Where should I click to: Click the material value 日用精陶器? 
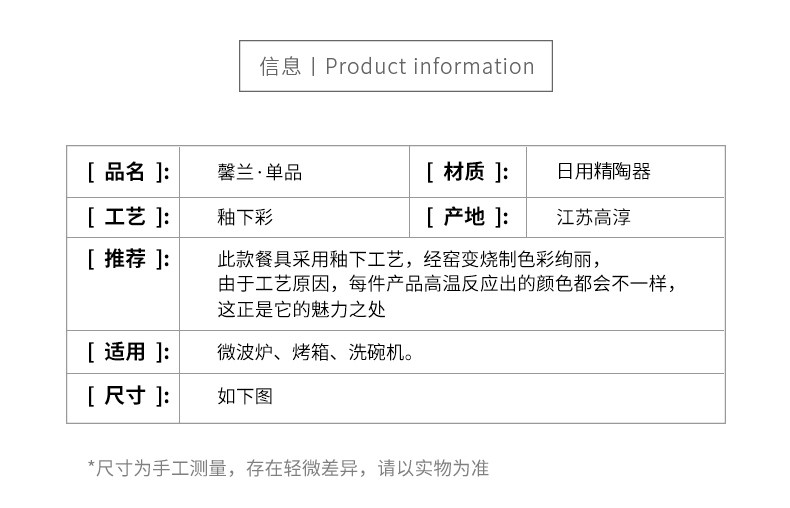click(604, 172)
